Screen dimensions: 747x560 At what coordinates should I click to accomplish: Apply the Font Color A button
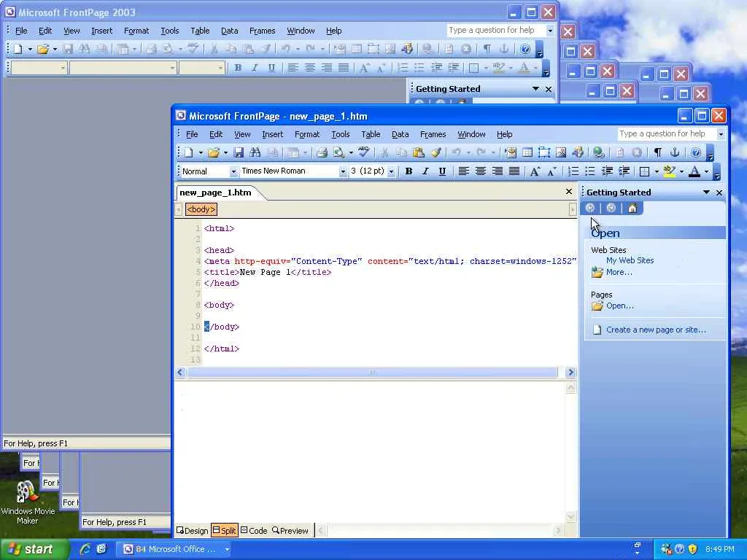tap(694, 171)
